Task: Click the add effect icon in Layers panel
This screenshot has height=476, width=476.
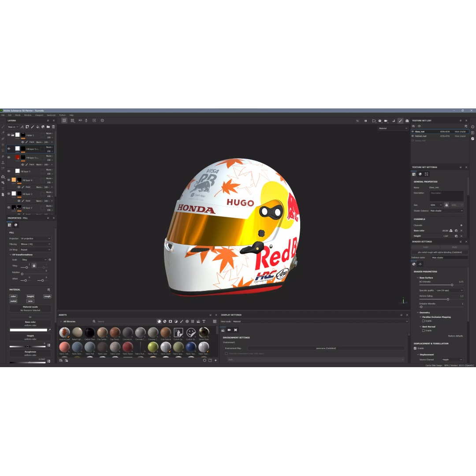Action: 22,127
